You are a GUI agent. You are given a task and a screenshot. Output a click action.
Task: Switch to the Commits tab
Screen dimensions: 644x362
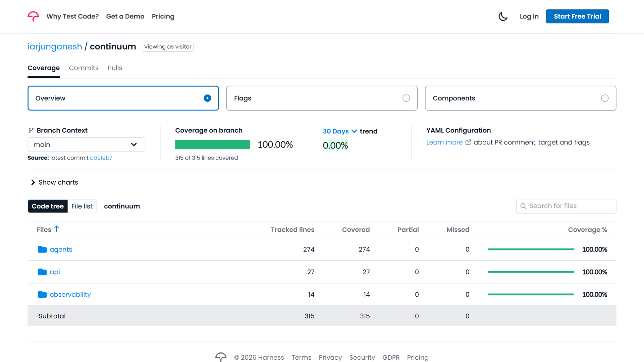pos(84,68)
